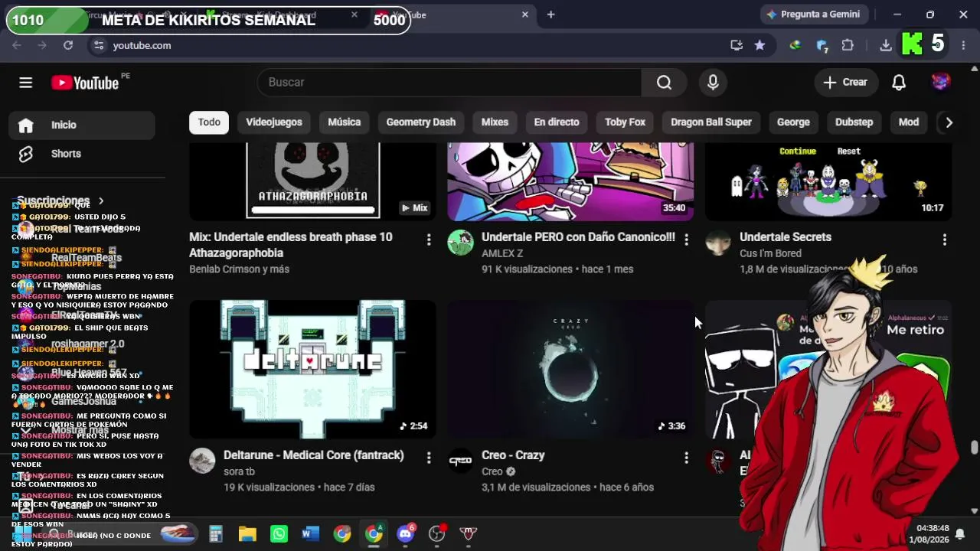
Task: Open Discord from the taskbar
Action: (x=406, y=533)
